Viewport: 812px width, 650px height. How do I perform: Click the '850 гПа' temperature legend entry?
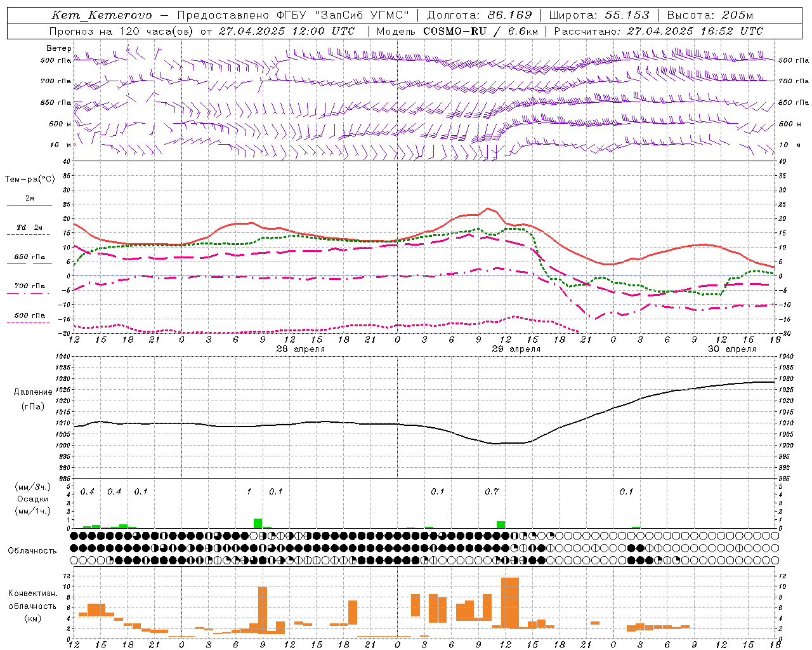[30, 257]
